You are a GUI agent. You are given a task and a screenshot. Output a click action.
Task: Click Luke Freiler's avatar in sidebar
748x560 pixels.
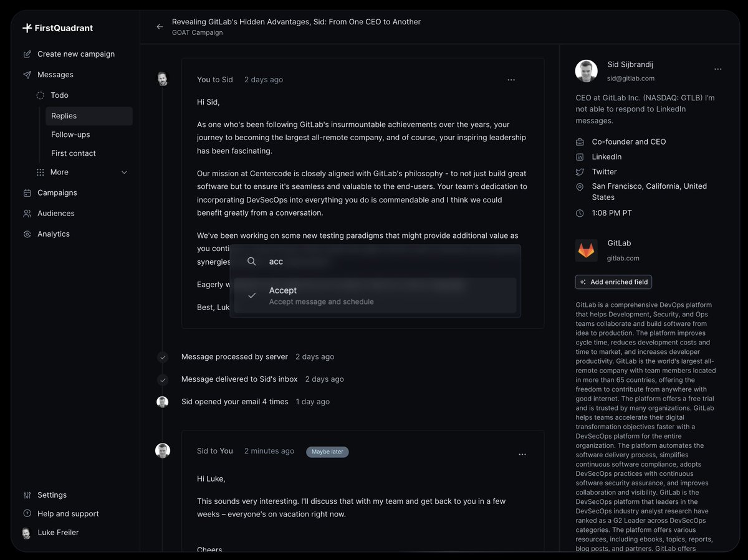click(26, 533)
